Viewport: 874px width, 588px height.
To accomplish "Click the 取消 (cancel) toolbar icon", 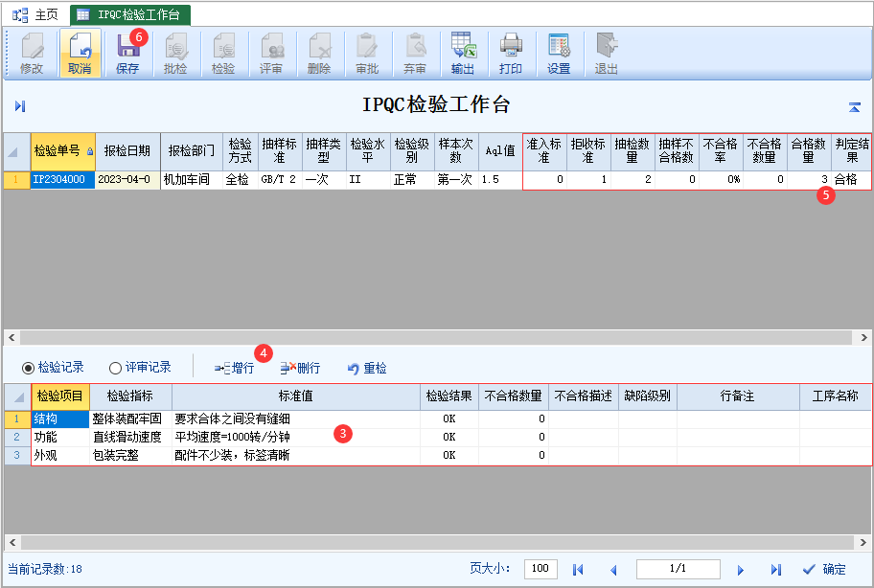I will tap(80, 54).
